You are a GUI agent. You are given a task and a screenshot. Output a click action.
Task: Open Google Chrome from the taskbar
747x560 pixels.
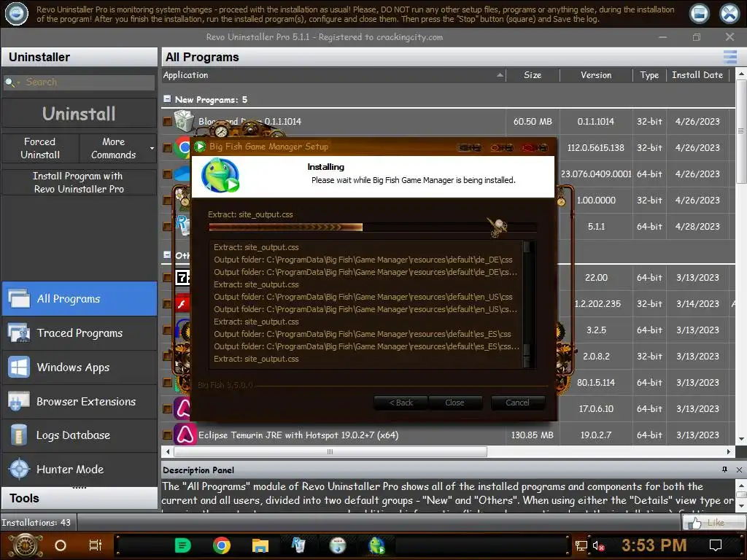(222, 545)
